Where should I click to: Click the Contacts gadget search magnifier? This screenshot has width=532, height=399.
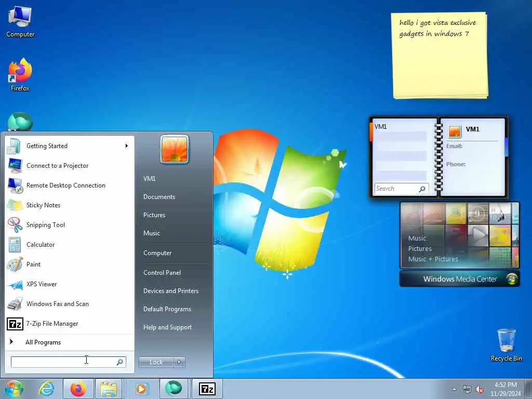(x=422, y=189)
